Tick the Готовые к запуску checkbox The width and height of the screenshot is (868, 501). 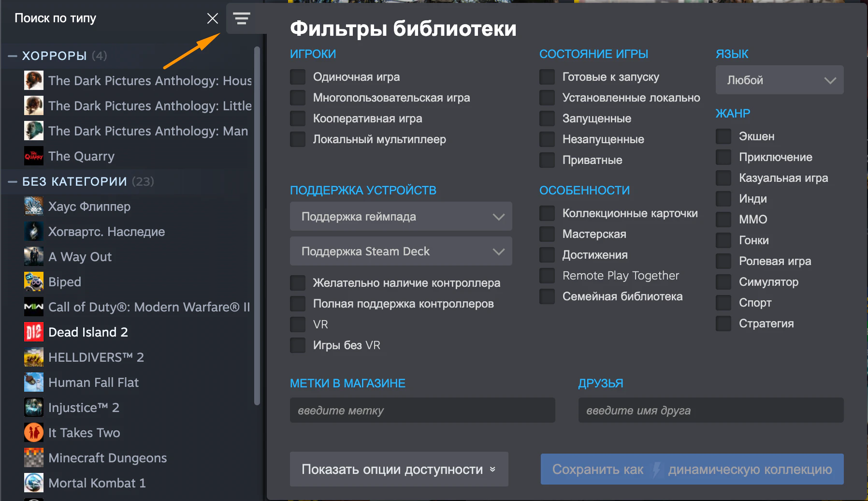click(547, 77)
